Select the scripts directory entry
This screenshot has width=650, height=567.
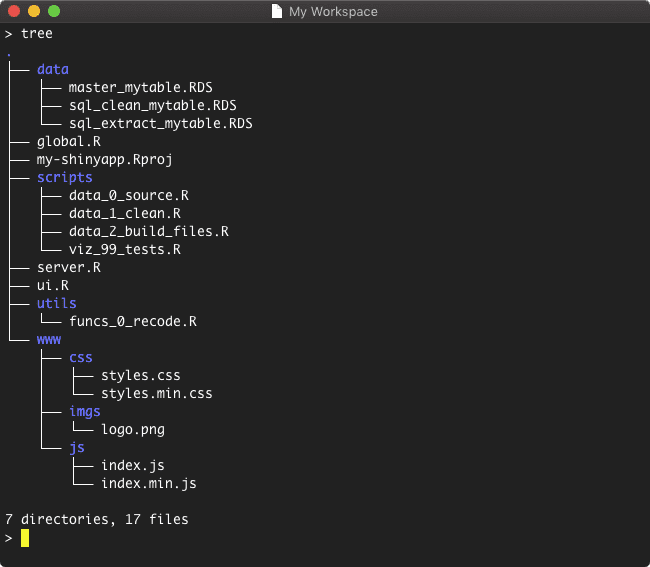click(x=64, y=178)
